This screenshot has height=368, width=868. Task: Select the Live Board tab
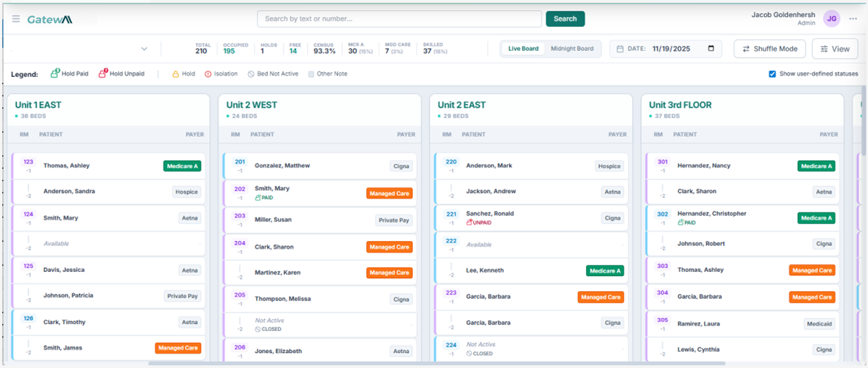pyautogui.click(x=523, y=49)
